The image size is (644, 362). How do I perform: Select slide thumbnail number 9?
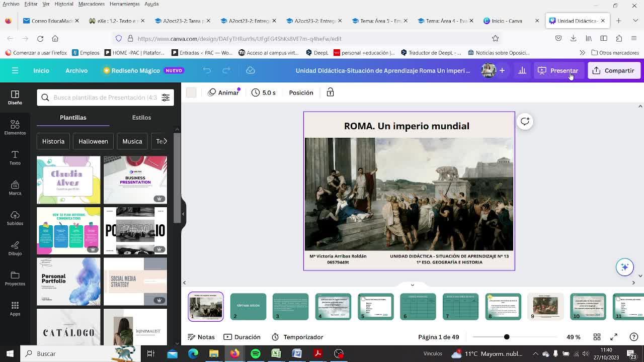click(x=545, y=307)
